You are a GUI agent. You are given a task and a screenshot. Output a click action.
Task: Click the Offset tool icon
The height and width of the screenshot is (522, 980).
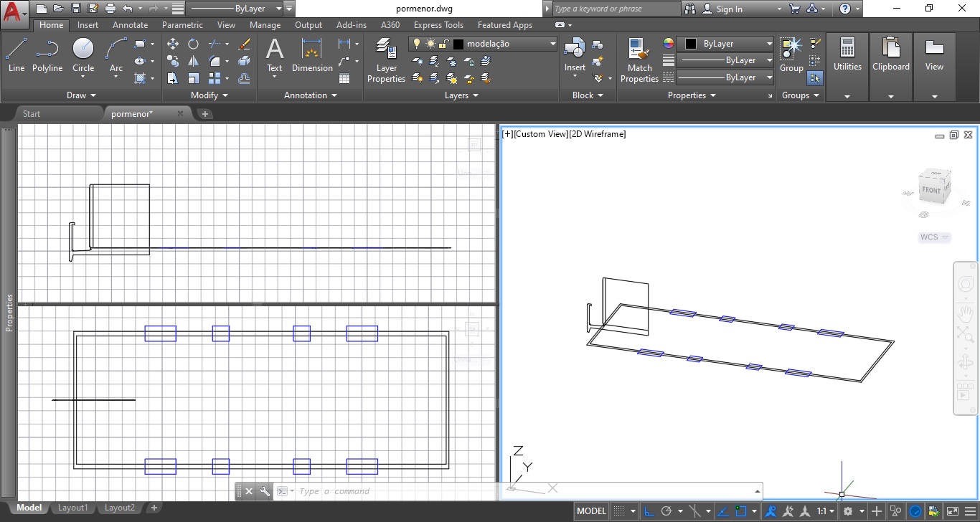coord(244,78)
